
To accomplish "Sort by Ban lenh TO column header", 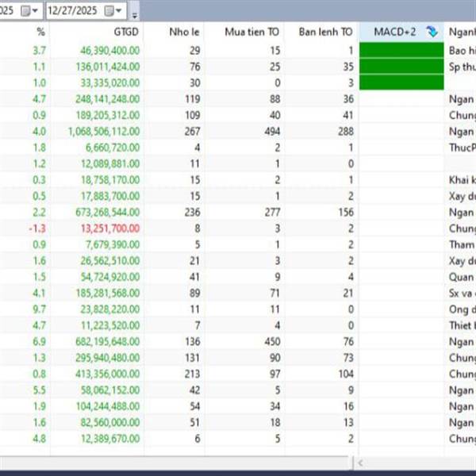I will [x=325, y=32].
